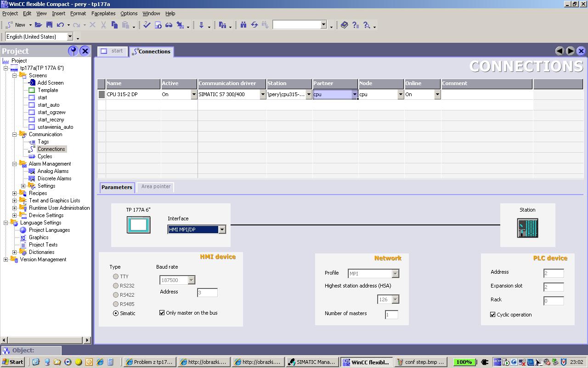Navigate to previous editor tab arrow
The height and width of the screenshot is (368, 588).
point(560,51)
